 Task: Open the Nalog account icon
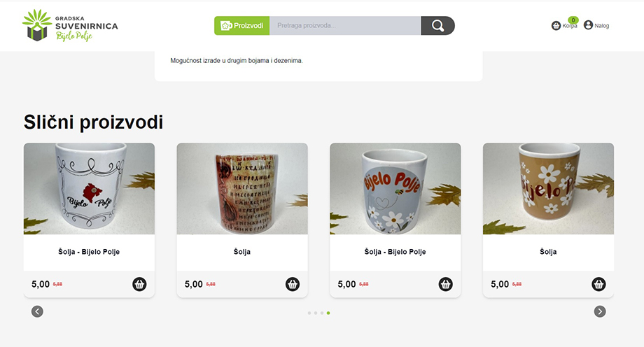588,25
